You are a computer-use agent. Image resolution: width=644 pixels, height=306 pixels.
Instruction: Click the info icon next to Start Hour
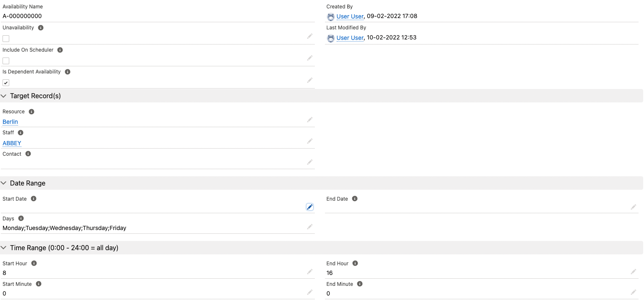pyautogui.click(x=34, y=263)
